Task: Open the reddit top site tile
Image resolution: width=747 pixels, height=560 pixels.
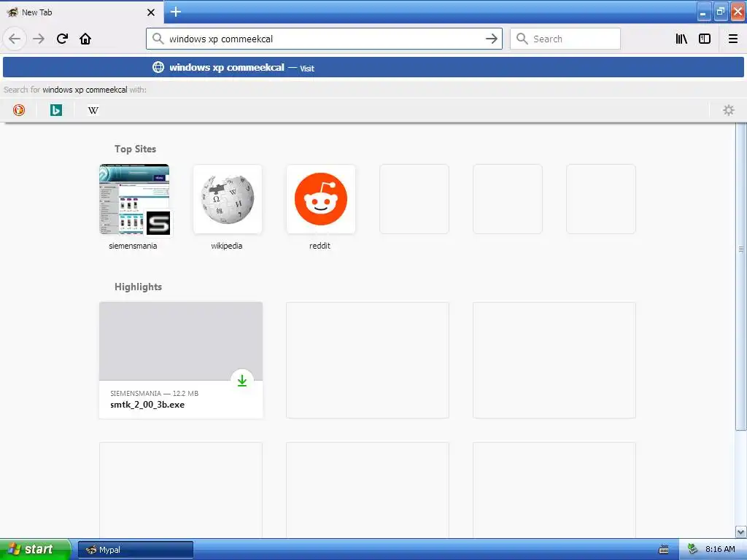Action: point(321,199)
